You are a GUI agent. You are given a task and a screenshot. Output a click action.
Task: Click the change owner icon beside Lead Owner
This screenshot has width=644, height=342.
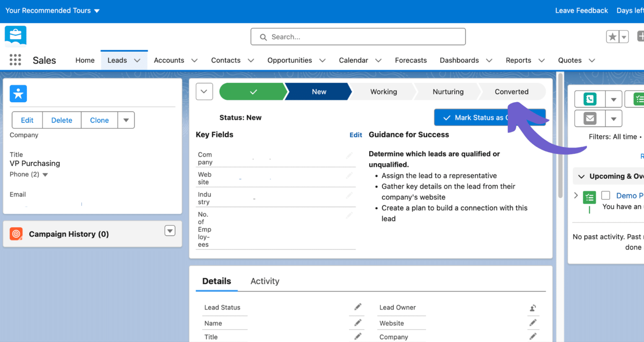click(533, 308)
